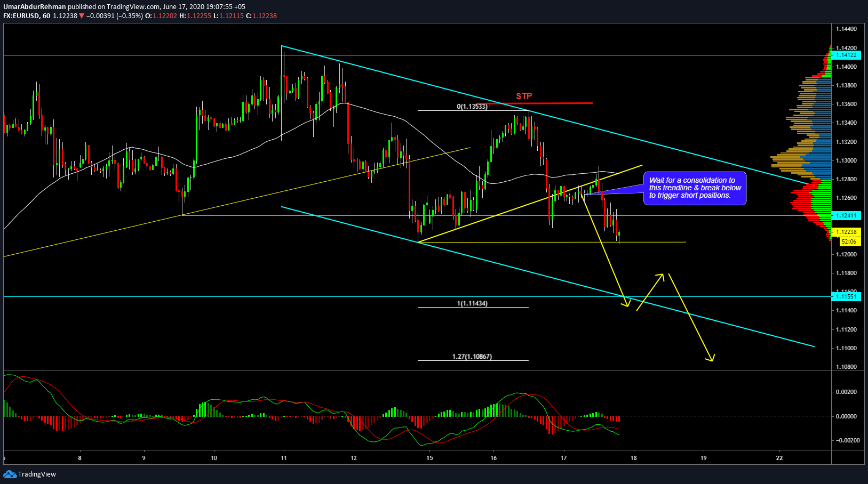868x484 pixels.
Task: Click the 1.12411 cyan price tag
Action: 846,215
